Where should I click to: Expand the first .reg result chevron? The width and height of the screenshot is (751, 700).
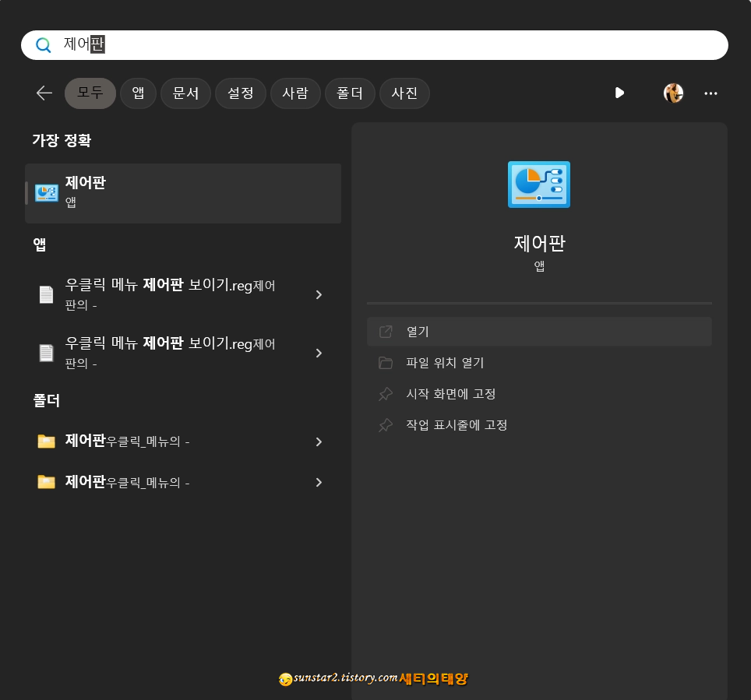click(x=319, y=295)
